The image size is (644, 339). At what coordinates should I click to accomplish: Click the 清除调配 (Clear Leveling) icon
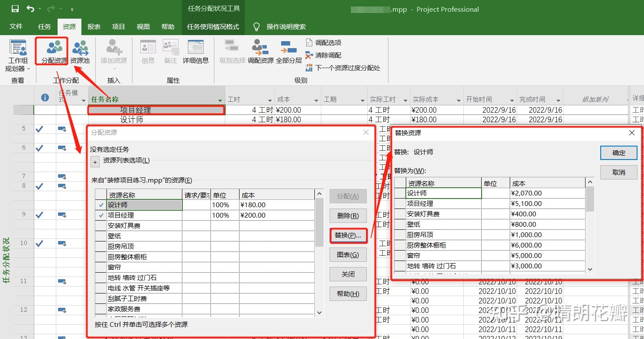pyautogui.click(x=323, y=55)
